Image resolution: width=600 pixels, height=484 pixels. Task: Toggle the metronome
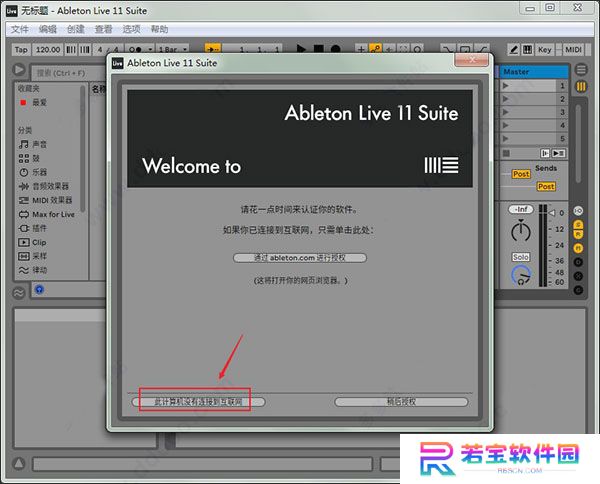tap(135, 49)
